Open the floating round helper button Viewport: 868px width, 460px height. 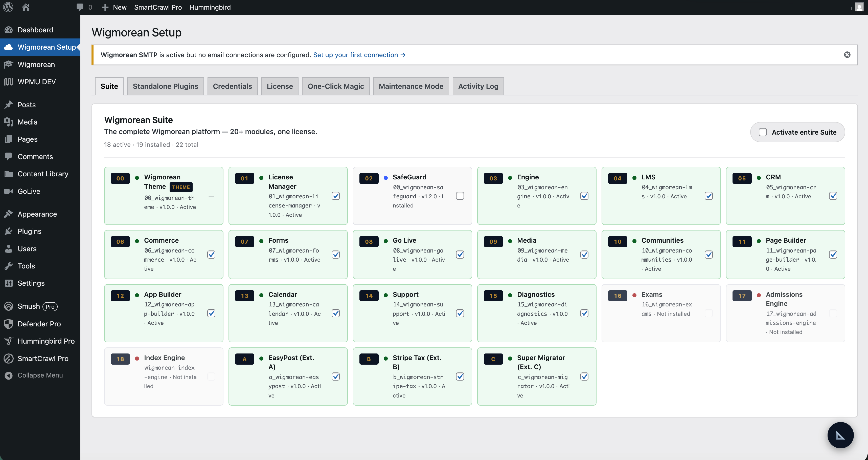[x=840, y=435]
